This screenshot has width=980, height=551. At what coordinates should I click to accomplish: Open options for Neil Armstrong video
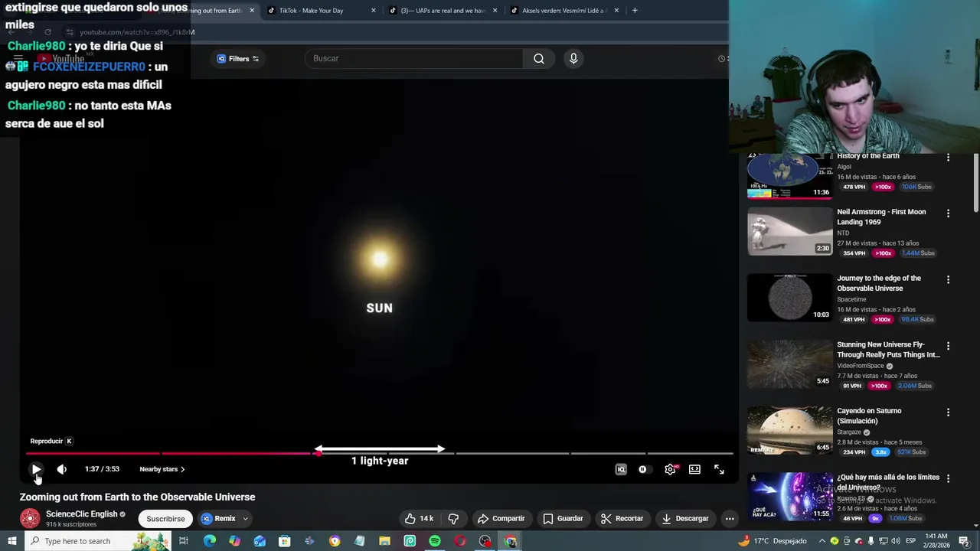point(948,214)
